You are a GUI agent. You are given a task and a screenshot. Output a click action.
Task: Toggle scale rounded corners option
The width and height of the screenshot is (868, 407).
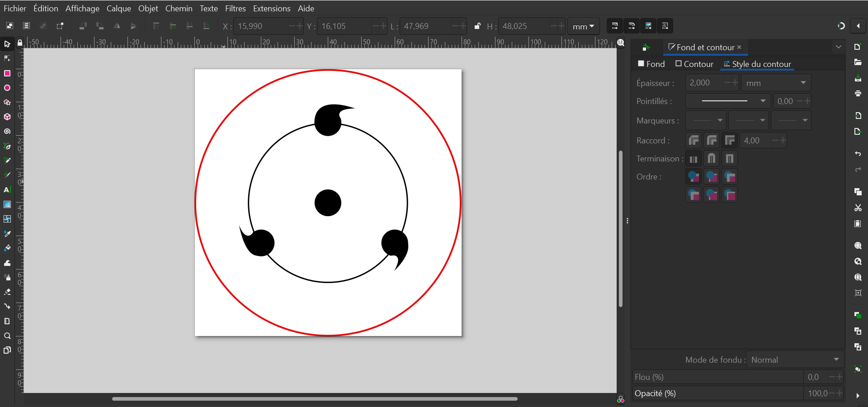coord(632,26)
